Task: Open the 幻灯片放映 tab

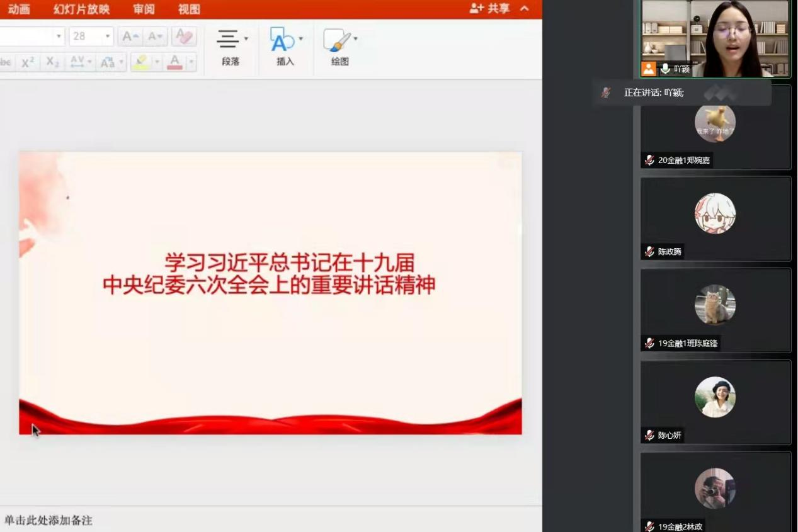Action: click(x=81, y=9)
